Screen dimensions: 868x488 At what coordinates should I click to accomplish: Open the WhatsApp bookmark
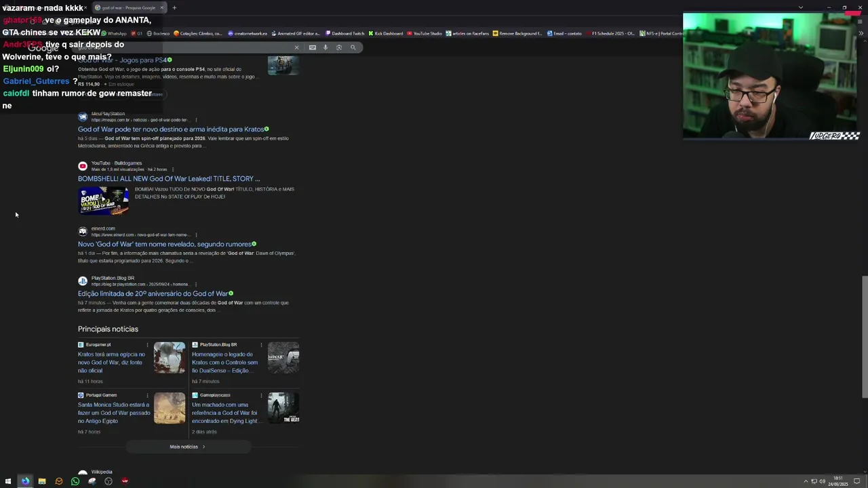[x=115, y=33]
